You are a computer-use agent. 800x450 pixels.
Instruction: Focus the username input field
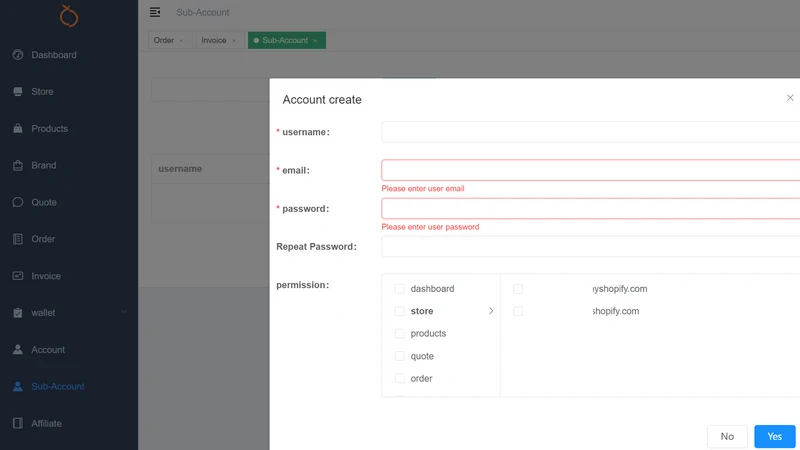590,132
